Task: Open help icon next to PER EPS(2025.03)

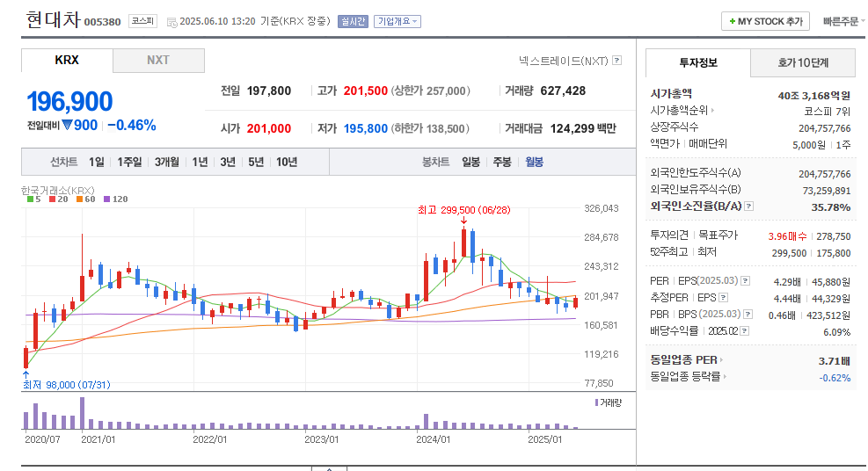Action: 745,281
